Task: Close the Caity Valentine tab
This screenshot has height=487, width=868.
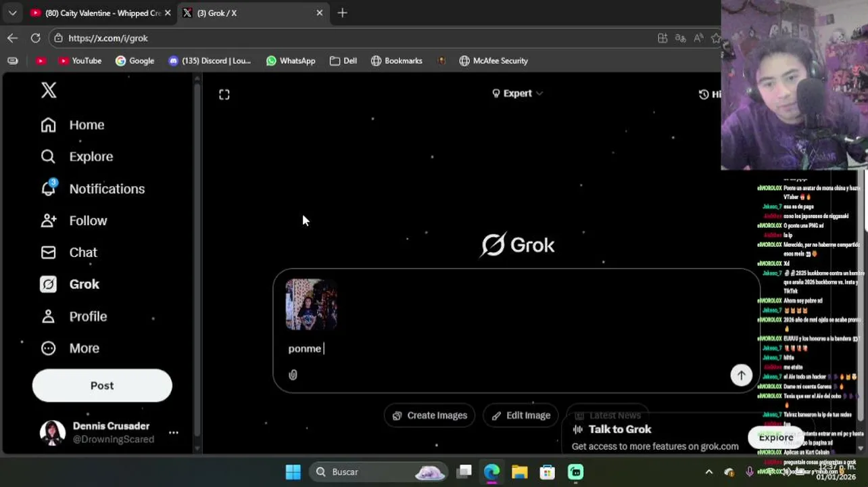Action: pos(168,13)
